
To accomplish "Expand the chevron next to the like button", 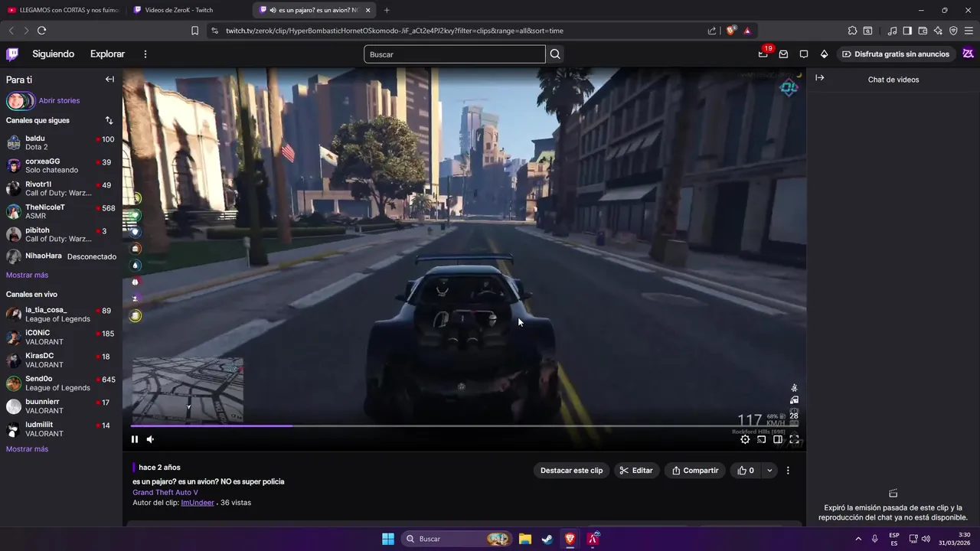I will pos(769,471).
